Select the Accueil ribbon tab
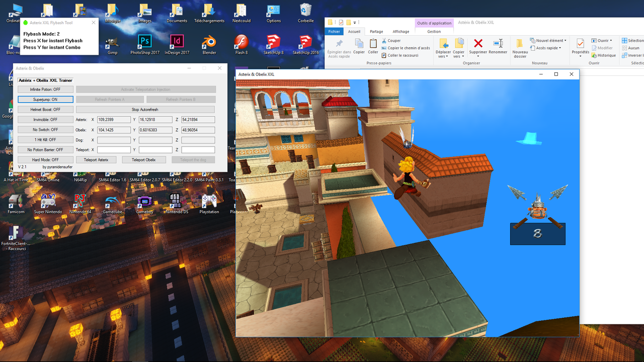Viewport: 644px width, 362px height. (354, 31)
